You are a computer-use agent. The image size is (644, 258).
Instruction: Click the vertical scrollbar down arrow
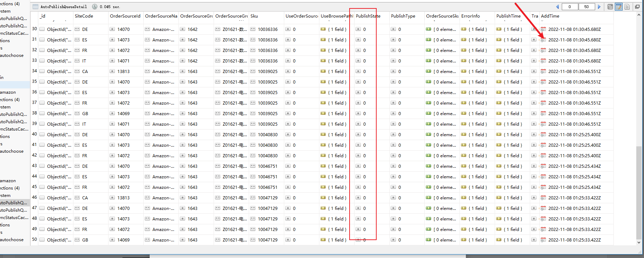tap(639, 242)
